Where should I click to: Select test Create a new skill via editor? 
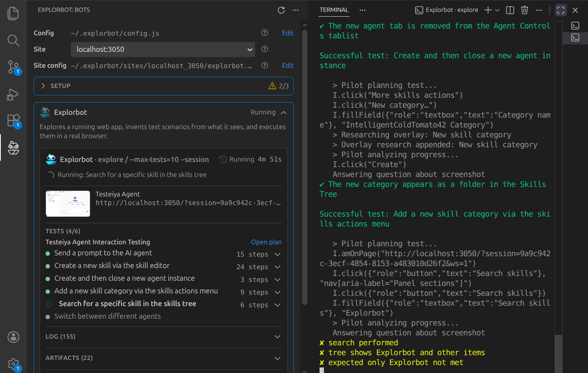point(112,266)
